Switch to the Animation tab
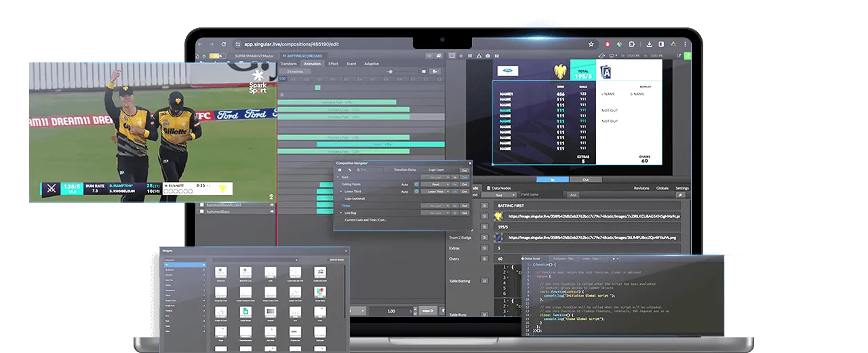 click(x=312, y=64)
